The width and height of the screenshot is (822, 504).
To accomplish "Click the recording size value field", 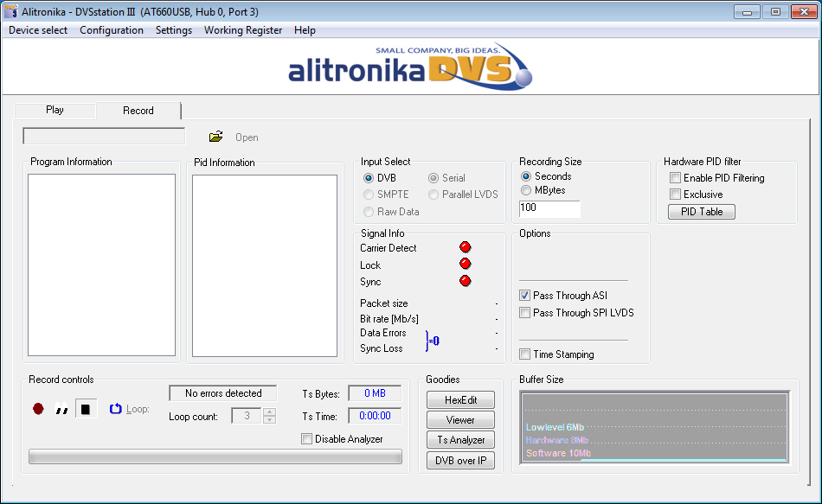I will 549,208.
